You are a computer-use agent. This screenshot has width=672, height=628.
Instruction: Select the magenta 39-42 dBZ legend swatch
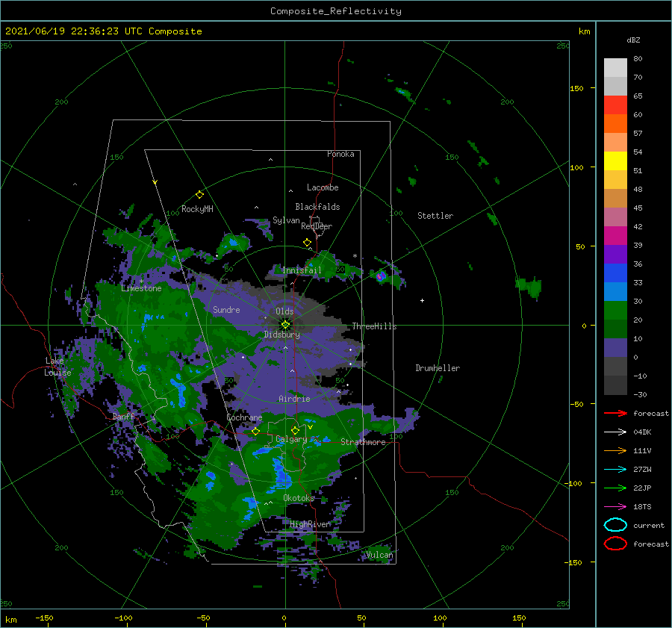(x=615, y=236)
